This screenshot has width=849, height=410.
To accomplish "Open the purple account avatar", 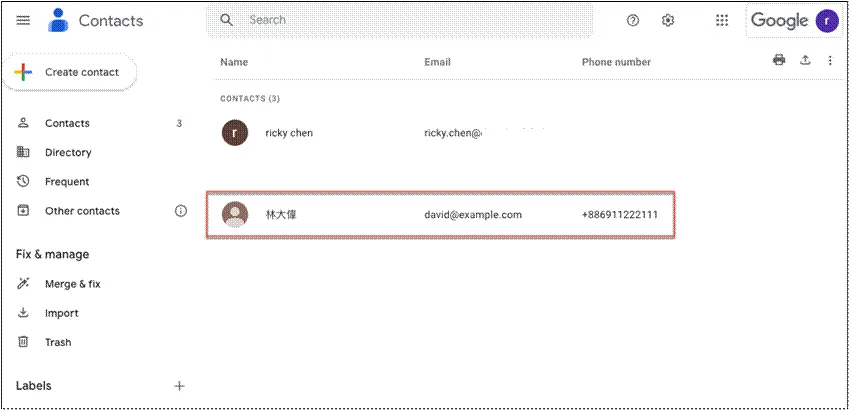I will (827, 21).
